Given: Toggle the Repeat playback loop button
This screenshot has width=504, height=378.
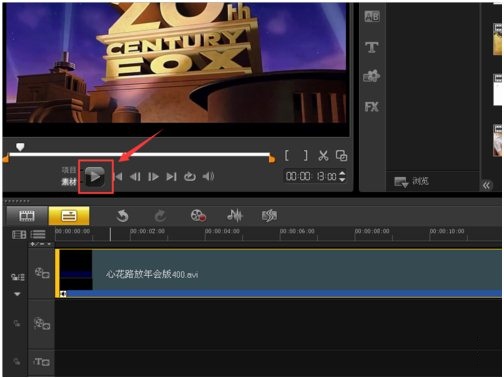Looking at the screenshot, I should pyautogui.click(x=190, y=177).
